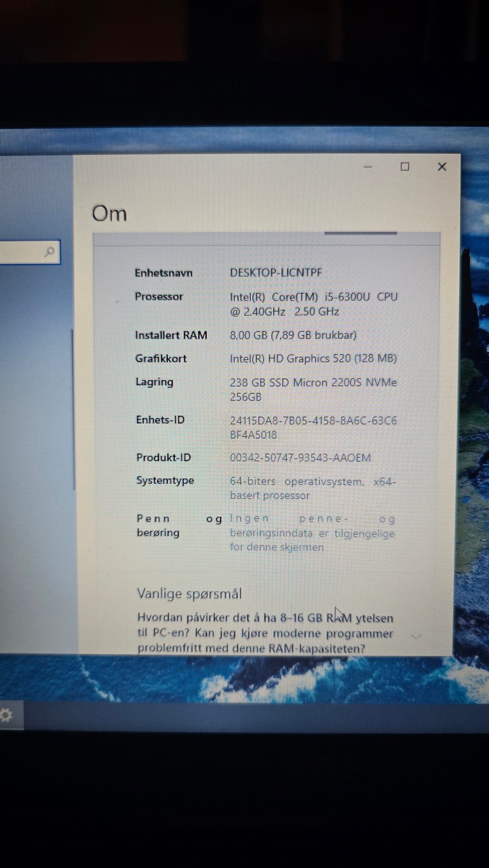The image size is (489, 868).
Task: Click the Enhetsnavn label
Action: (164, 273)
